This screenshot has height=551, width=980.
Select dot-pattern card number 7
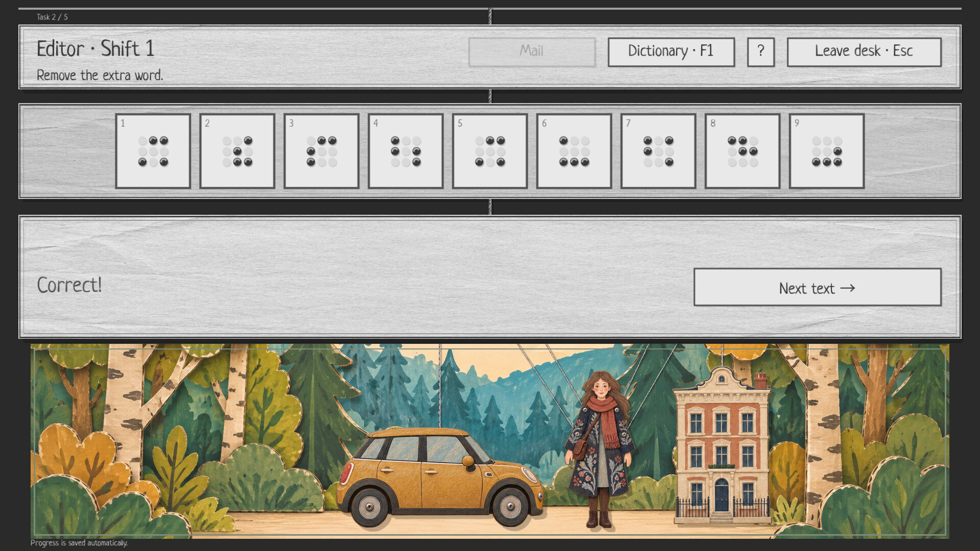click(658, 151)
